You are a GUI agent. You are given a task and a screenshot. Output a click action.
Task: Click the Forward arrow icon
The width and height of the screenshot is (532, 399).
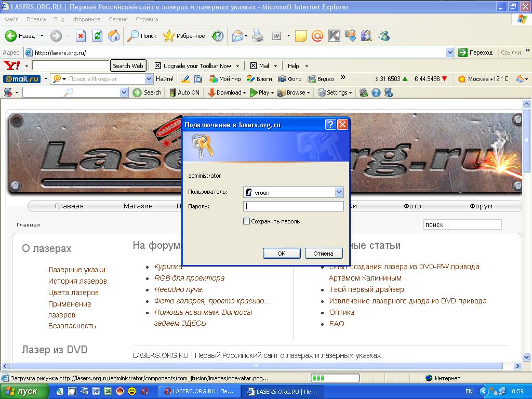pyautogui.click(x=56, y=36)
